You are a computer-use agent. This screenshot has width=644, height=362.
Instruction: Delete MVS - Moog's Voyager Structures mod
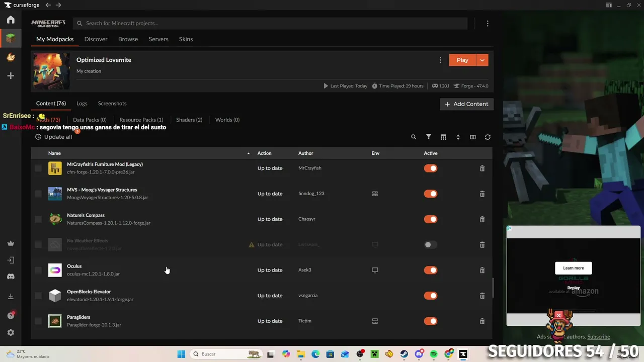pos(482,194)
